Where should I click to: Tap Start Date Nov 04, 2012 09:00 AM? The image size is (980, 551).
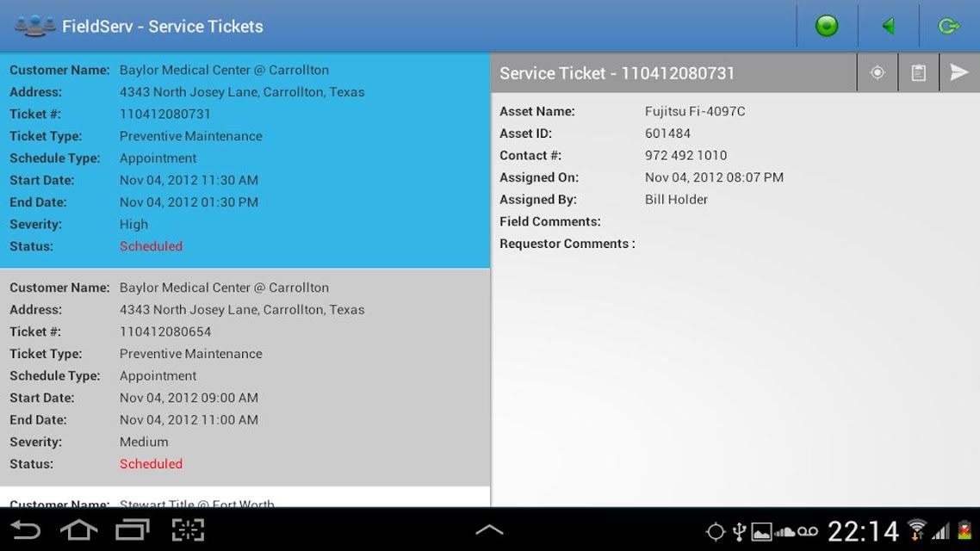pyautogui.click(x=189, y=398)
